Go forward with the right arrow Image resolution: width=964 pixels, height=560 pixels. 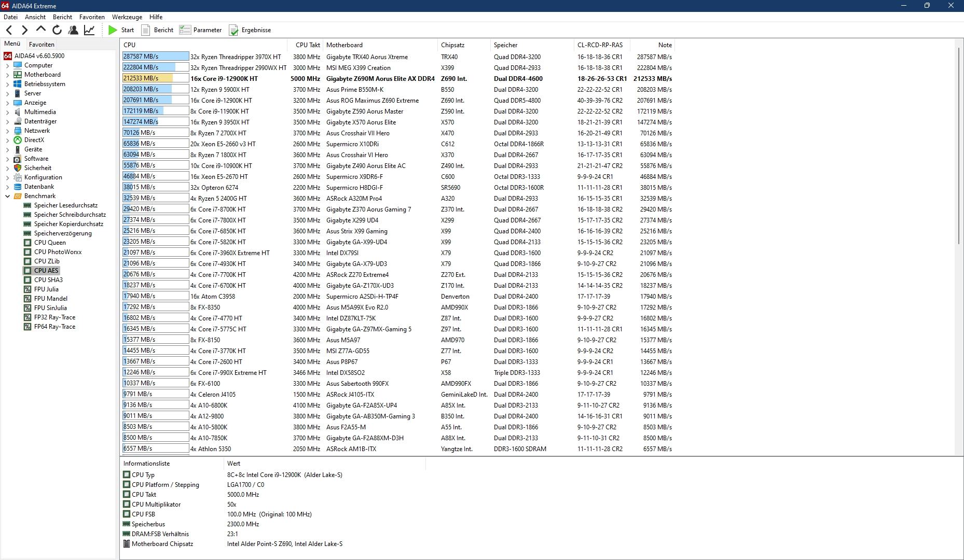24,30
